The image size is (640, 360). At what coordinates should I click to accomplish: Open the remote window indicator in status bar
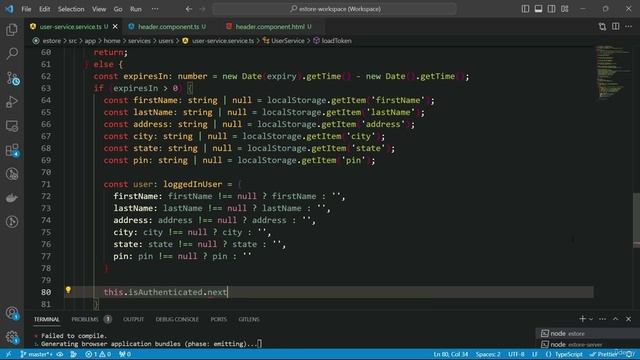coord(9,354)
